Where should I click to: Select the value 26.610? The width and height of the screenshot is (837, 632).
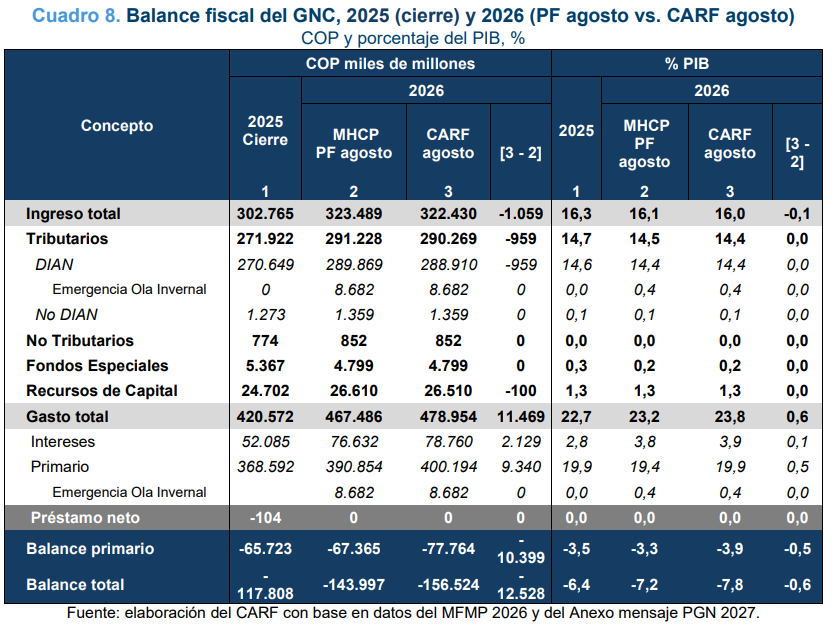(354, 391)
